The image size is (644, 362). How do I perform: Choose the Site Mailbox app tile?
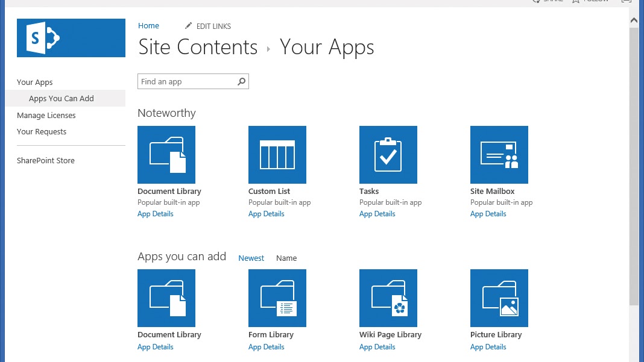[499, 155]
